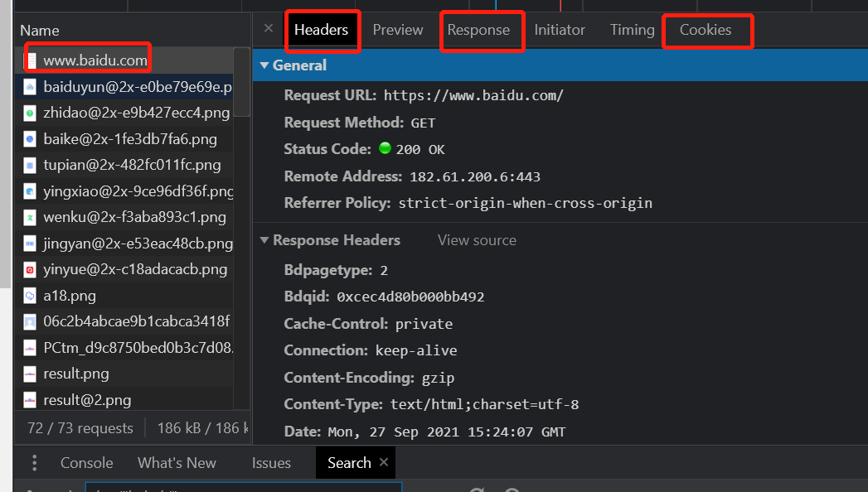868x492 pixels.
Task: Click the request list vertical scrollbar
Action: (242, 82)
